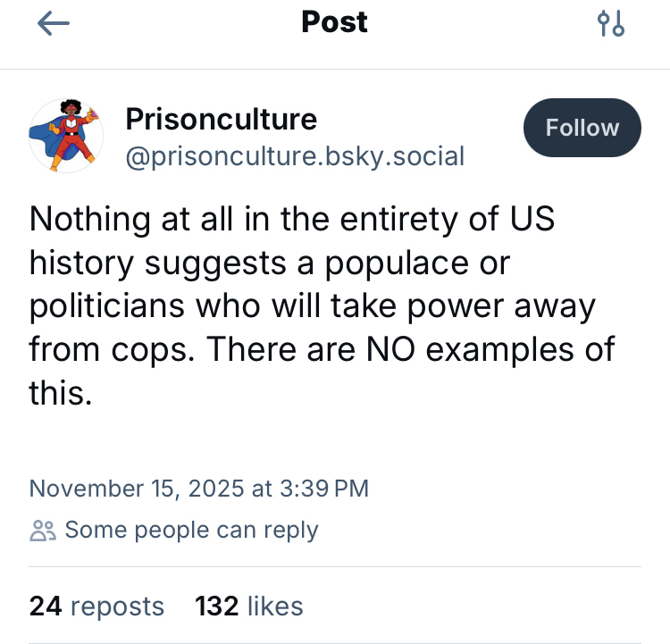Open the Prisonculture display name profile
This screenshot has height=644, width=670.
pyautogui.click(x=221, y=119)
